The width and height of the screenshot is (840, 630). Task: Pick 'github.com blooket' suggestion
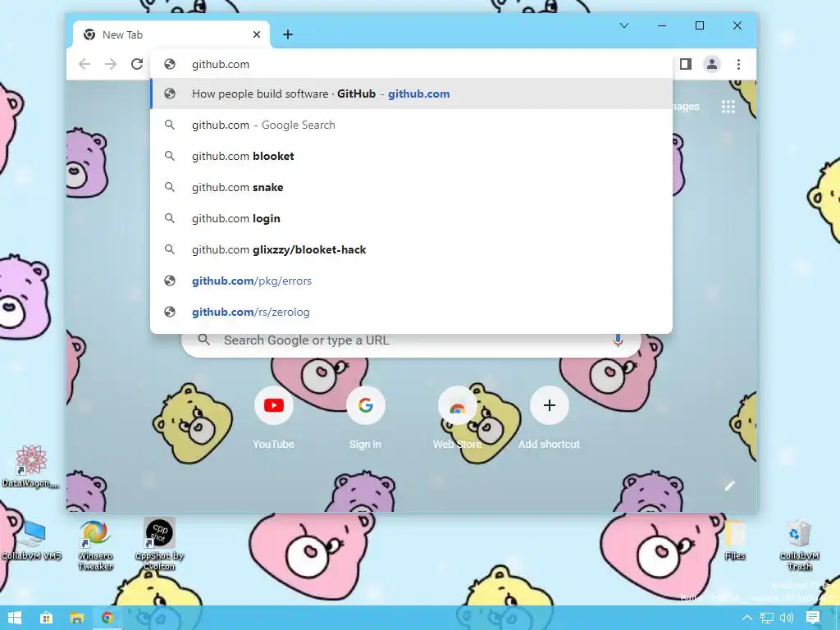tap(411, 156)
